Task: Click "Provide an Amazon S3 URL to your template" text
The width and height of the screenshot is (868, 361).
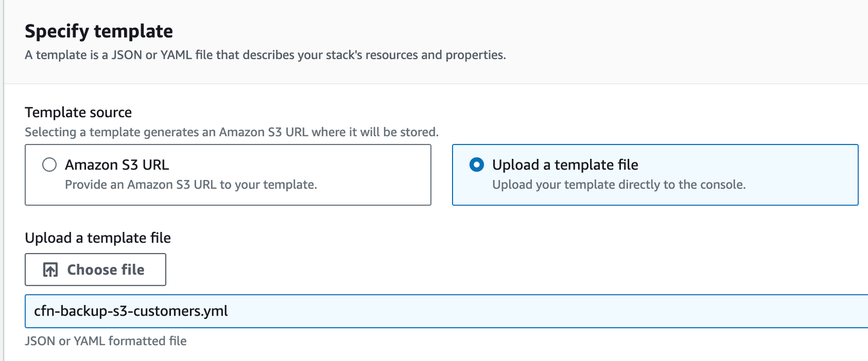Action: coord(191,184)
